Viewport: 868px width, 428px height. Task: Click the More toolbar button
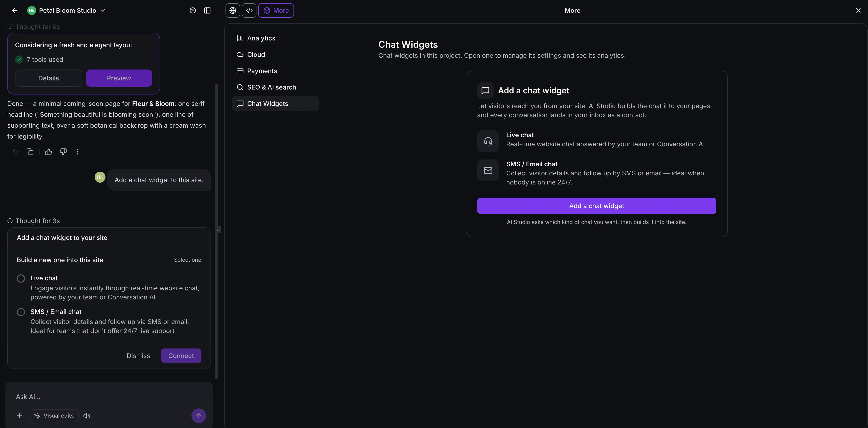[276, 10]
